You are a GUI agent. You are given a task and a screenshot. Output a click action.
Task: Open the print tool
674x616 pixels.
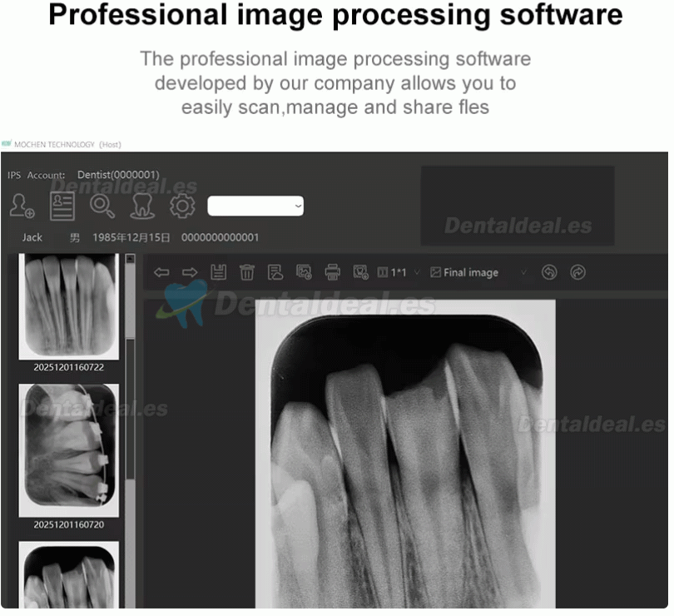click(x=332, y=272)
